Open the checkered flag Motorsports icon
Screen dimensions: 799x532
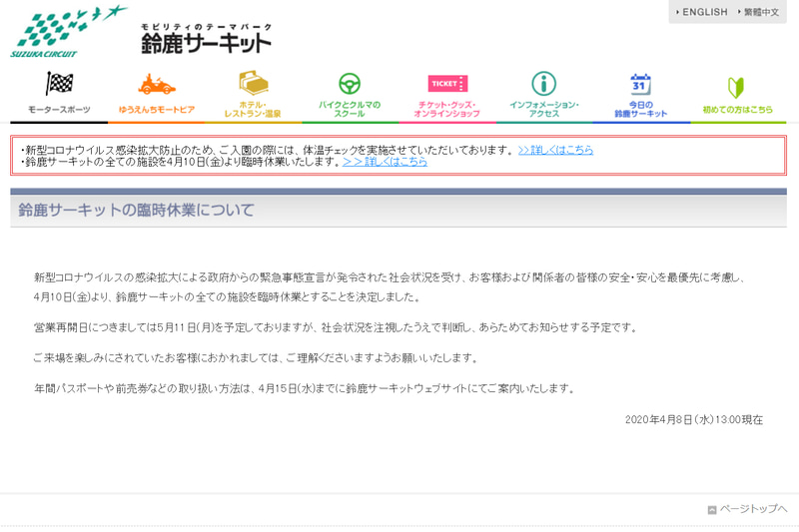coord(59,84)
